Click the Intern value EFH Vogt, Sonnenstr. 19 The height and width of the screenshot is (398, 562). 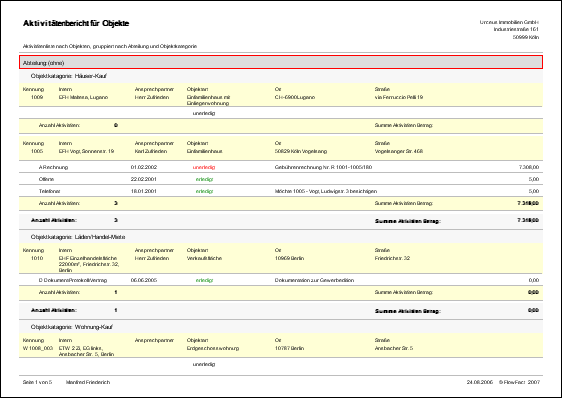click(86, 151)
